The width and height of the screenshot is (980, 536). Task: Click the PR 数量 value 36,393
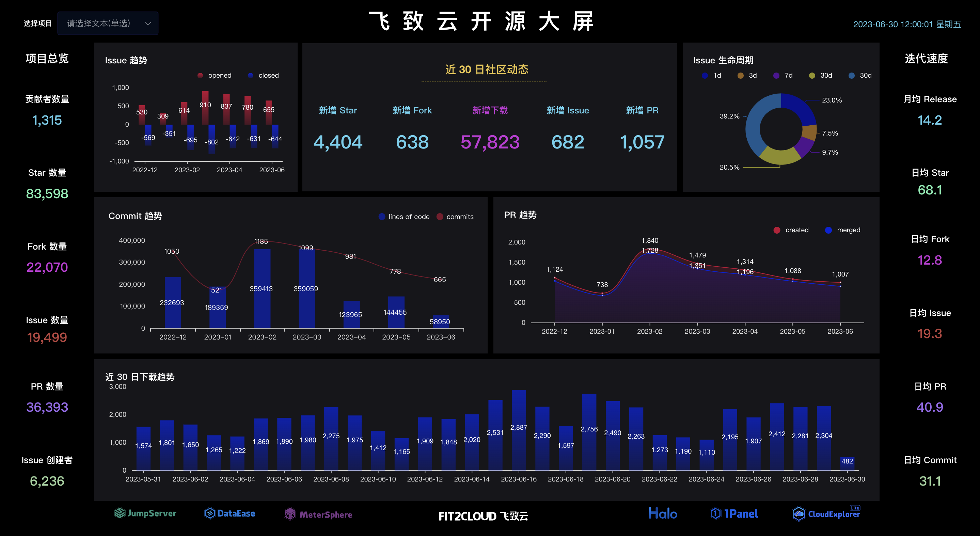tap(47, 407)
